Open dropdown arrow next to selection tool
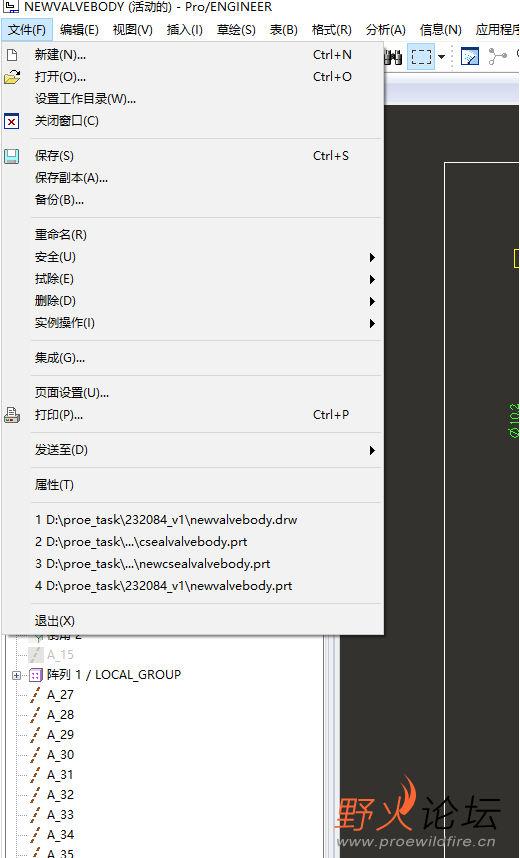 click(441, 57)
